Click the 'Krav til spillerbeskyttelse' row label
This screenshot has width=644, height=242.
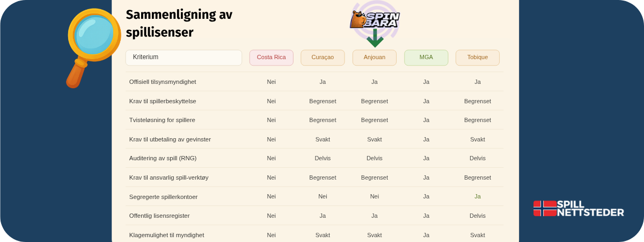(163, 101)
